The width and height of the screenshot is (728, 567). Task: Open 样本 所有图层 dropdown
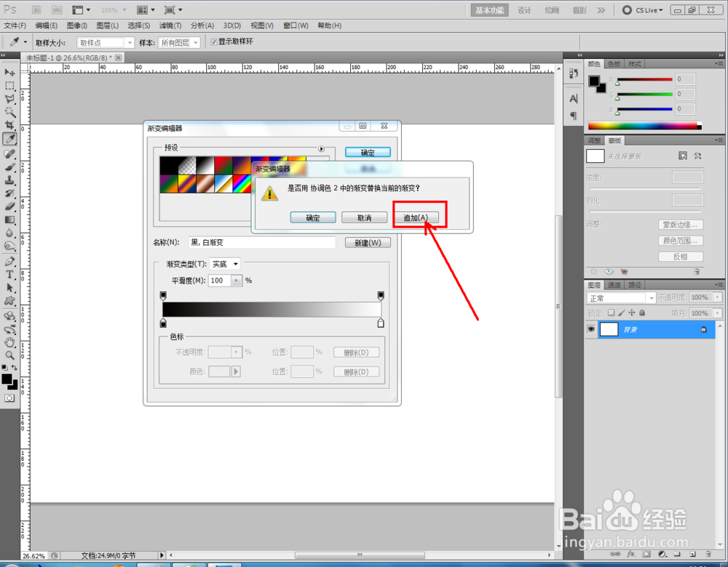point(179,43)
